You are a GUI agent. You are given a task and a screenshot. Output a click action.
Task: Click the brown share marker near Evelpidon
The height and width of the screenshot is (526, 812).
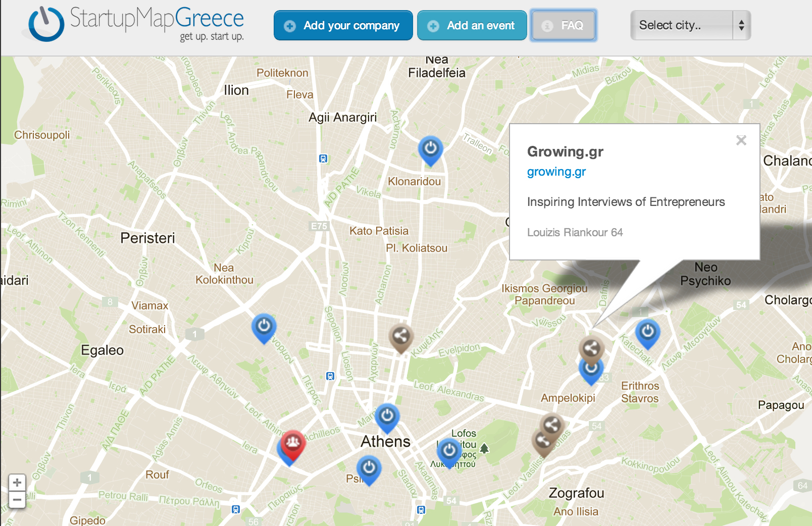click(x=401, y=338)
